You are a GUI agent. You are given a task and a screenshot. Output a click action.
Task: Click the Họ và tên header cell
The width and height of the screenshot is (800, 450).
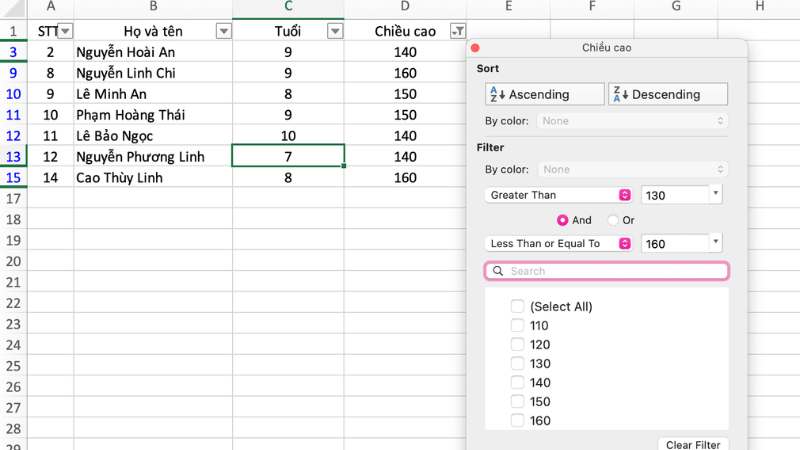tap(153, 31)
